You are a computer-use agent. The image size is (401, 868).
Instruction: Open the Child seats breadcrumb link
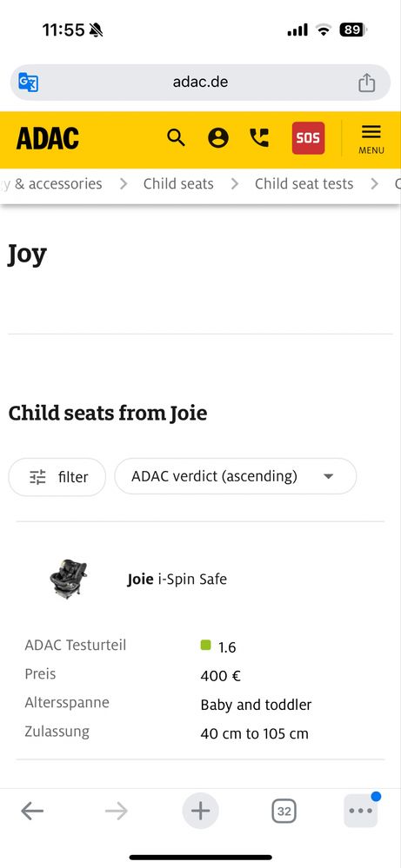pos(178,184)
